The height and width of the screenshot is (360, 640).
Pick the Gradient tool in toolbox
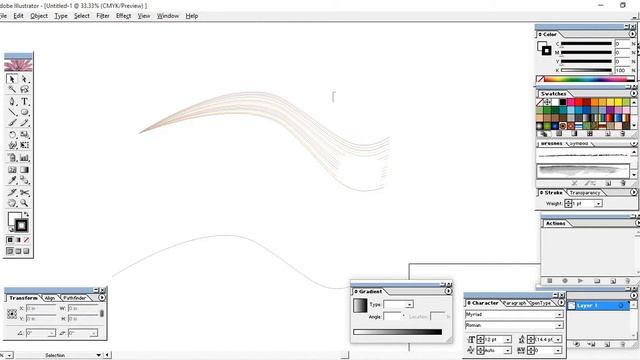point(24,169)
